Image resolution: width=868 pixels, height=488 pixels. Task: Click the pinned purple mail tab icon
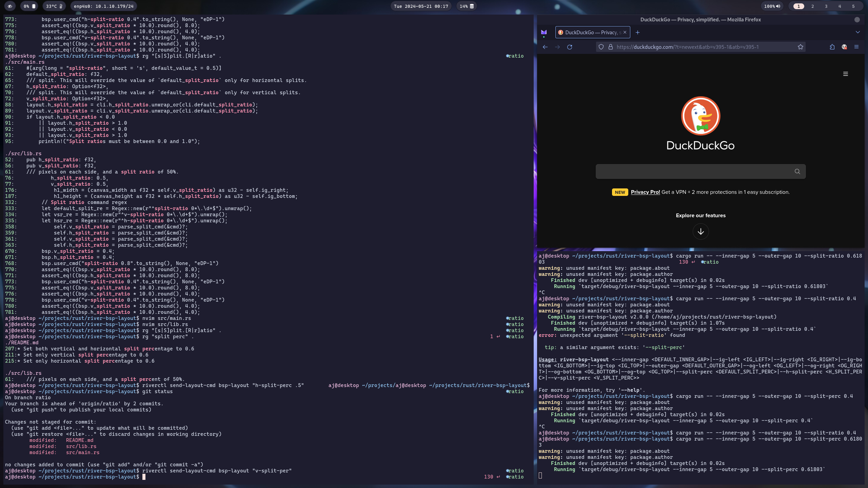(544, 33)
